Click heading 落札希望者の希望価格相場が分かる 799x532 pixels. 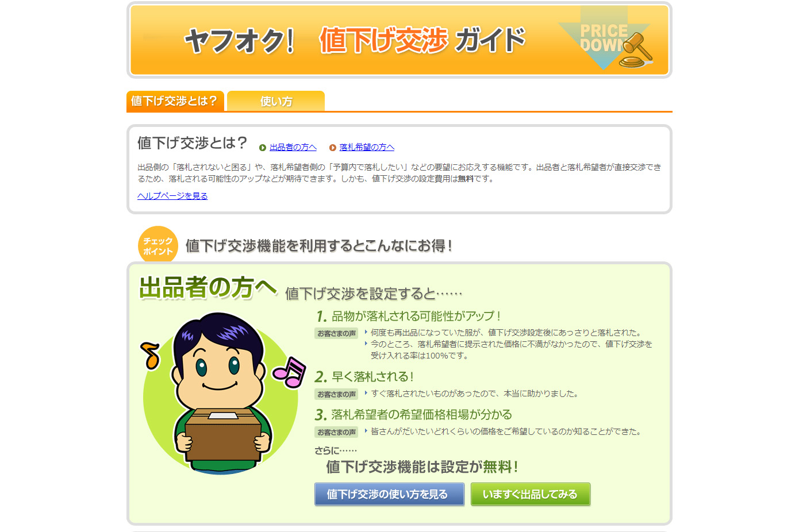(x=413, y=415)
